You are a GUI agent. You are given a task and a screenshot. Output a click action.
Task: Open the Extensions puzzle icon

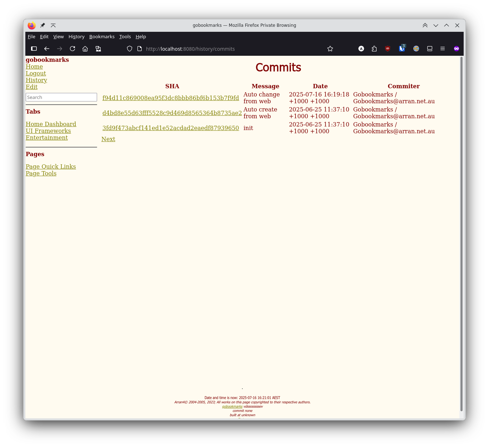(374, 49)
